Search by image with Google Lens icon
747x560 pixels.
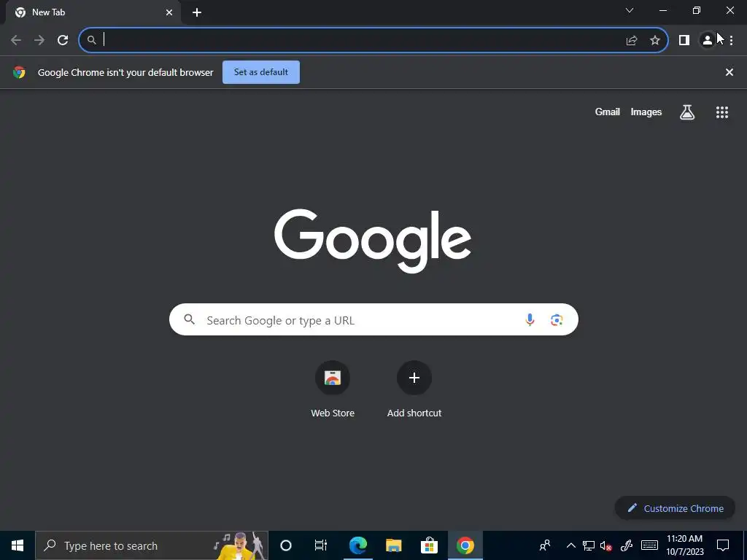[557, 320]
